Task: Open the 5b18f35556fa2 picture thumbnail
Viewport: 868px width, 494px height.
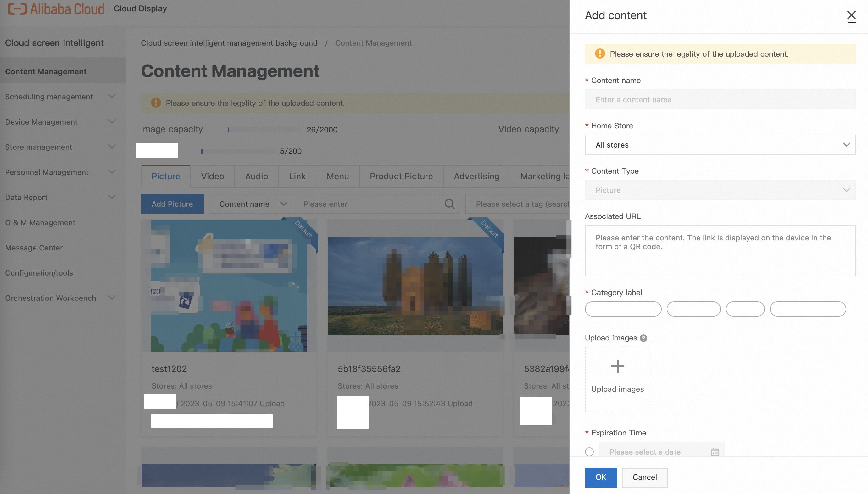Action: tap(415, 286)
